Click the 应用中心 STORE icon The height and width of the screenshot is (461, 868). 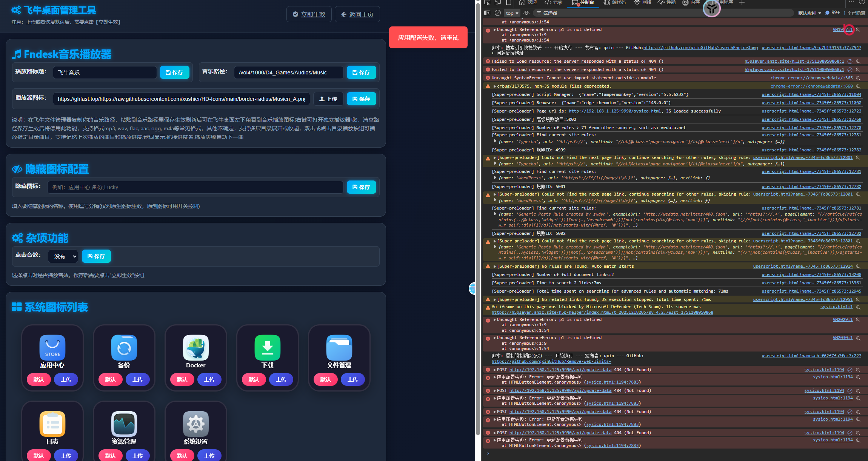click(x=52, y=347)
